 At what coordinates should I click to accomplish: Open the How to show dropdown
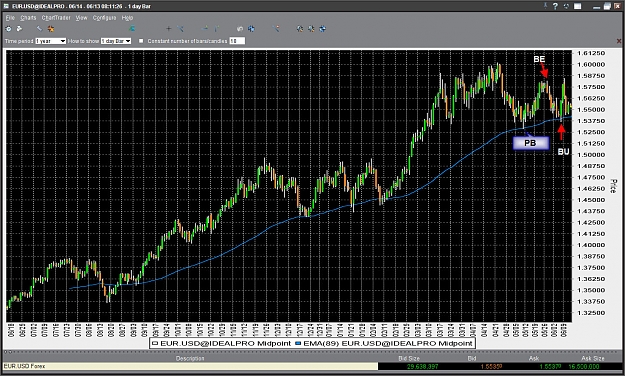point(116,41)
